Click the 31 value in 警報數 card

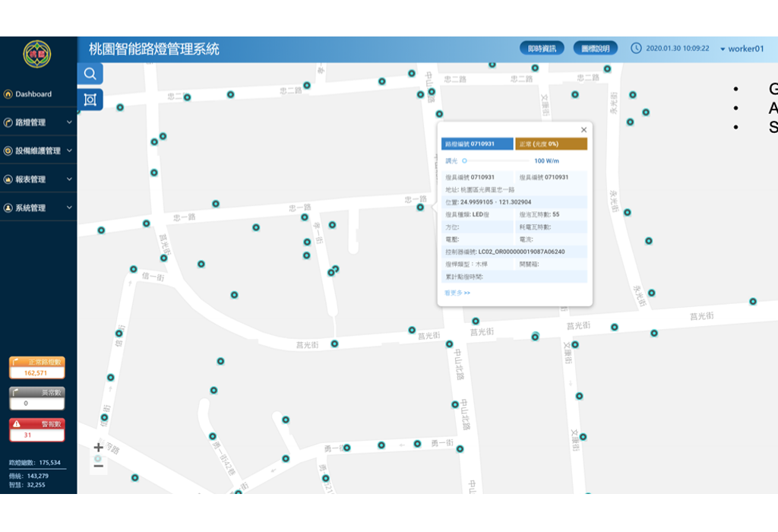[28, 435]
